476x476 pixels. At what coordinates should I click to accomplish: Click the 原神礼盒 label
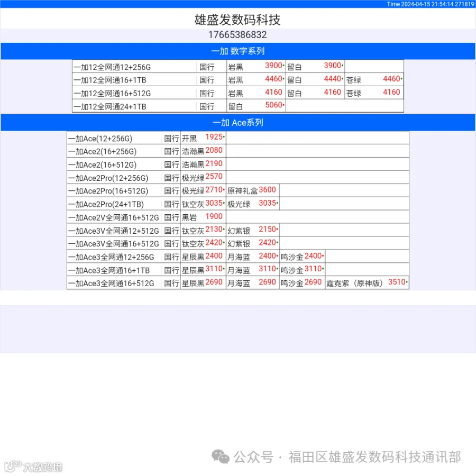[242, 191]
